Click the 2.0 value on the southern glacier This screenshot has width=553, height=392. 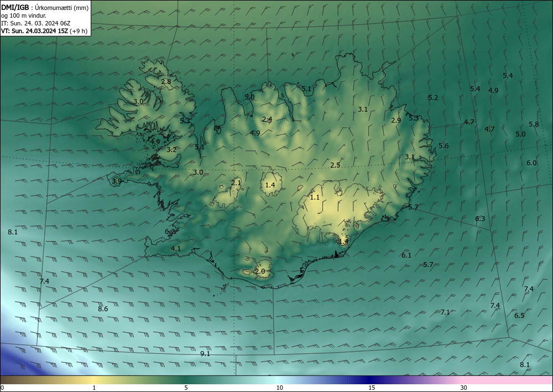(x=260, y=271)
